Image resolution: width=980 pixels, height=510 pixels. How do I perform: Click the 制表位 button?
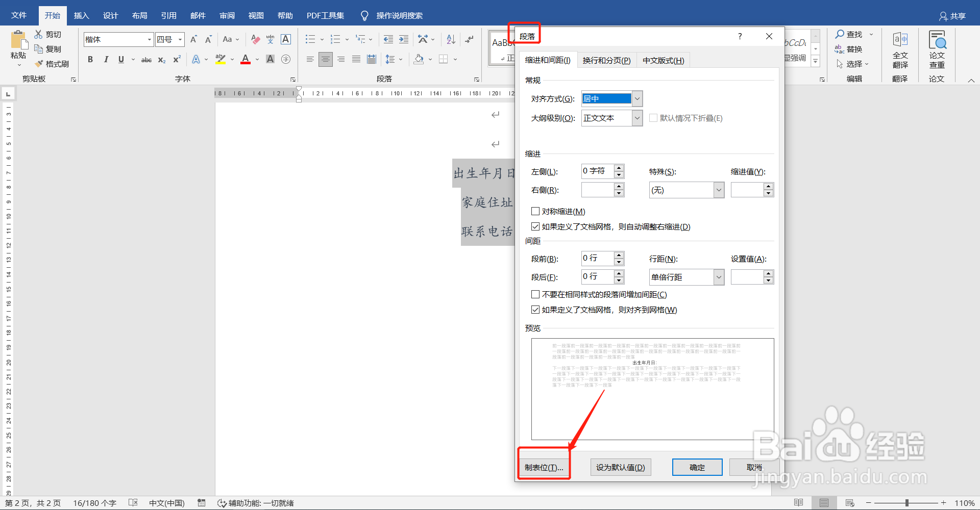pyautogui.click(x=544, y=467)
